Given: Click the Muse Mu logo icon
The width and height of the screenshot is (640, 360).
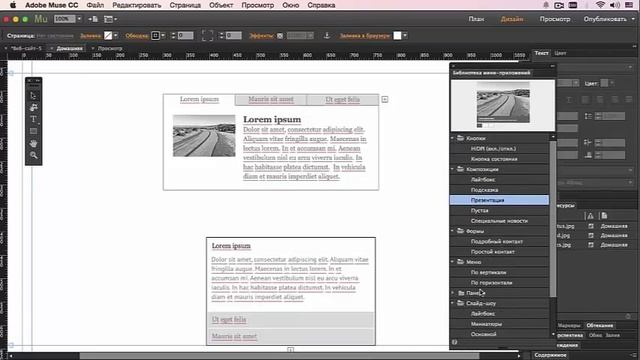Looking at the screenshot, I should tap(40, 19).
